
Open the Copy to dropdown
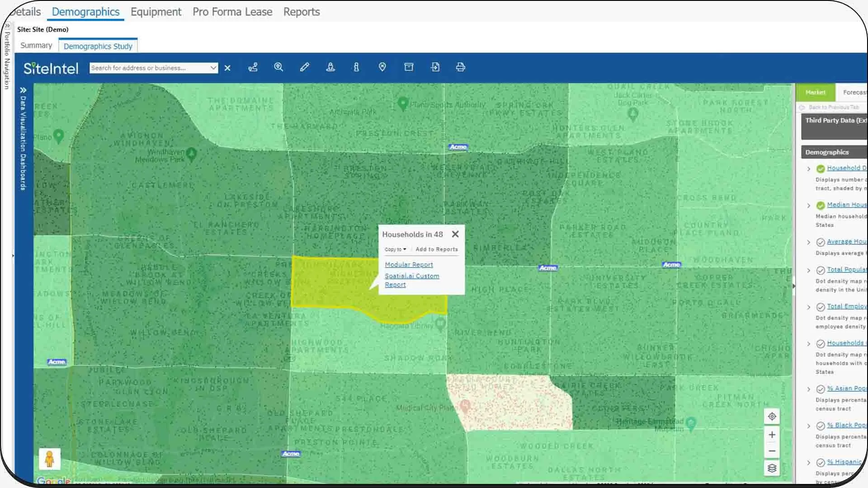[396, 249]
